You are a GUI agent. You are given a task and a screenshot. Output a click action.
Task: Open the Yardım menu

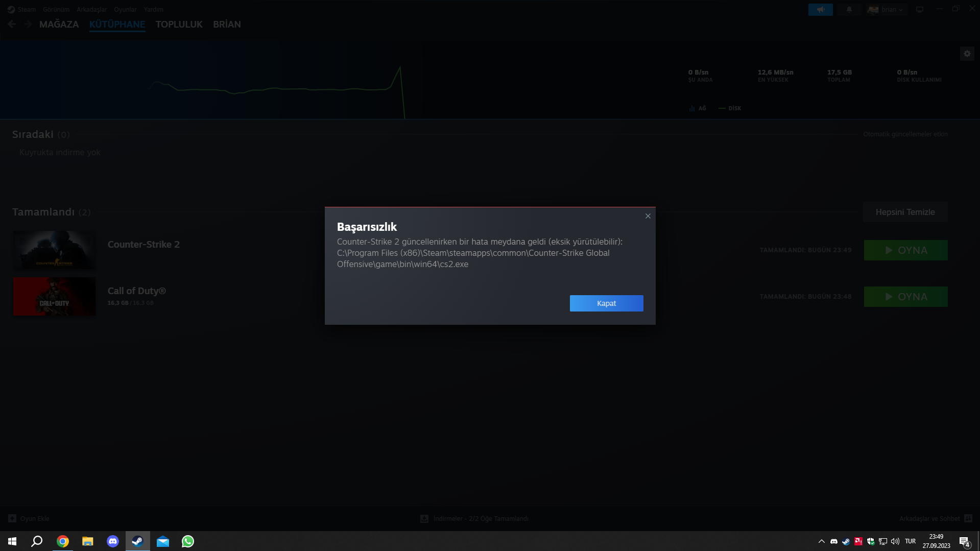[x=154, y=9]
